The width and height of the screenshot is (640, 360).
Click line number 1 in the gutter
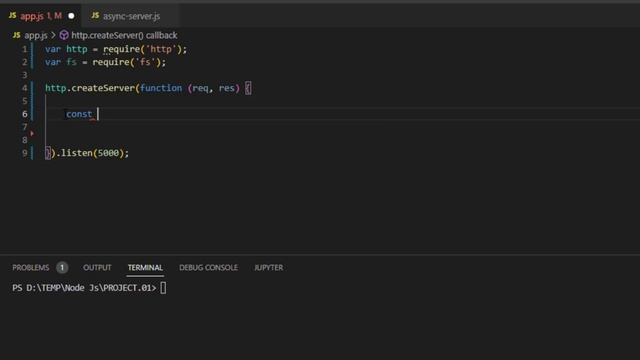coord(24,49)
